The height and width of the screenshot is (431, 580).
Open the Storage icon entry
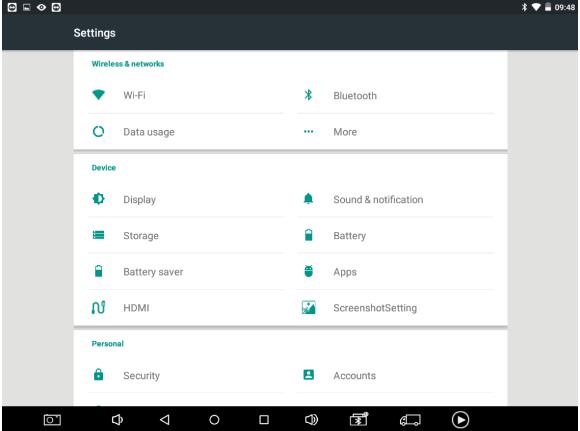coord(98,235)
